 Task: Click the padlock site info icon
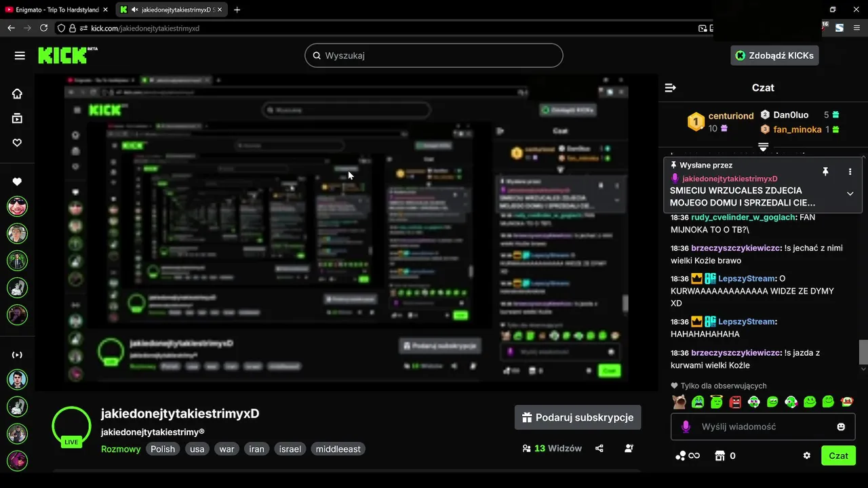[x=73, y=28]
